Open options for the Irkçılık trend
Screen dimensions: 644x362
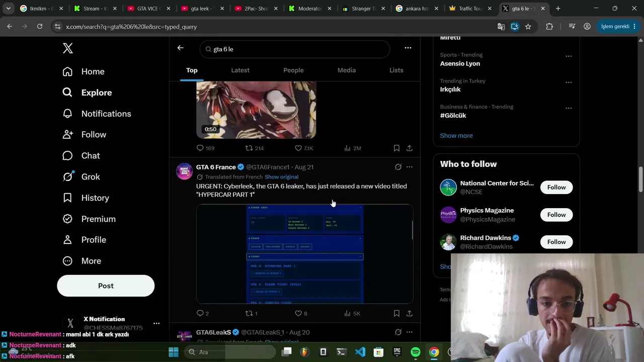pos(569,82)
